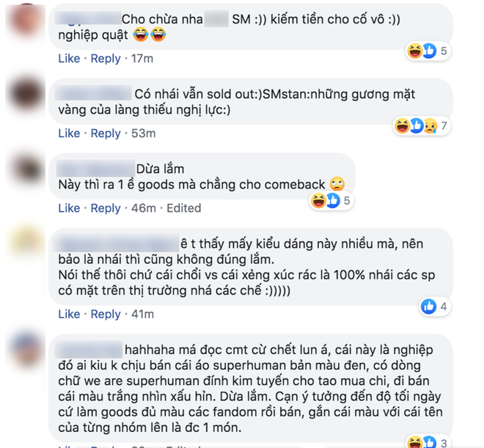The height and width of the screenshot is (448, 484).
Task: Reply to the 17m ago comment
Action: [x=106, y=59]
